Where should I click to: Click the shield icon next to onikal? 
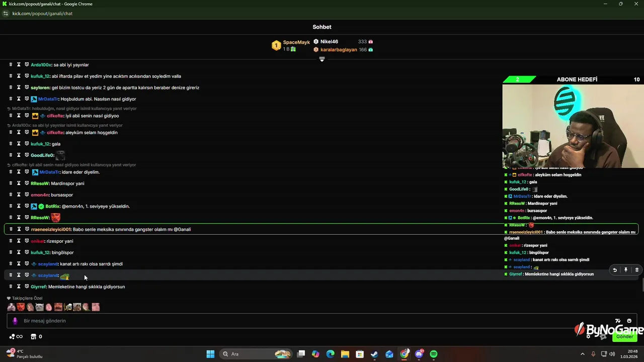27,241
